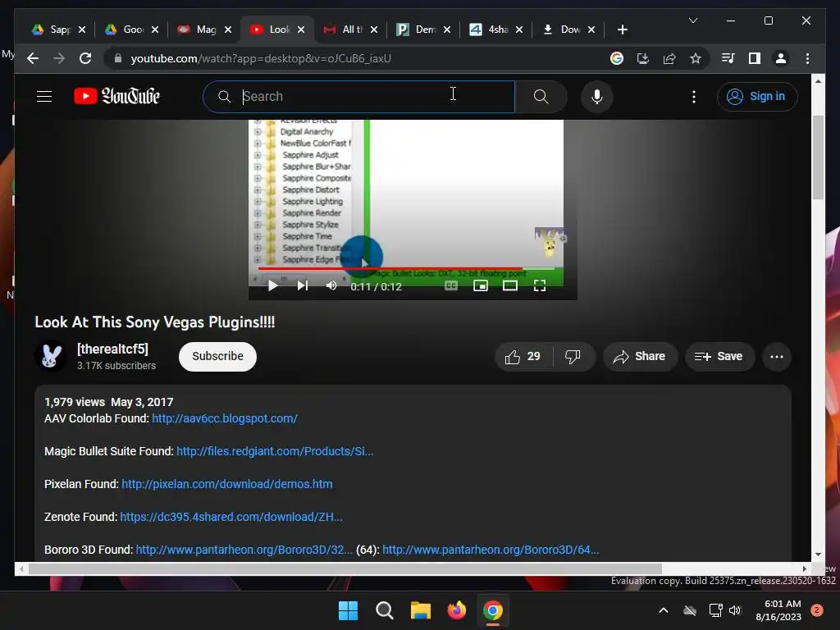The height and width of the screenshot is (630, 840).
Task: Reload the current page
Action: pos(85,58)
